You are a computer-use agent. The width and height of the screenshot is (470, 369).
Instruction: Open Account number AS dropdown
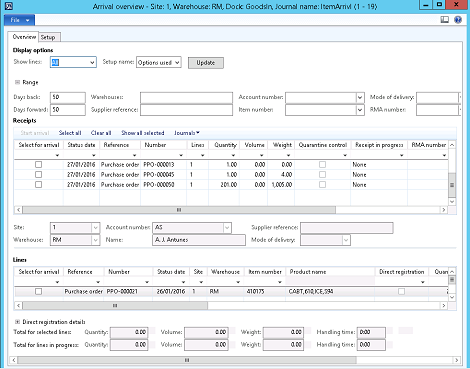pyautogui.click(x=227, y=228)
